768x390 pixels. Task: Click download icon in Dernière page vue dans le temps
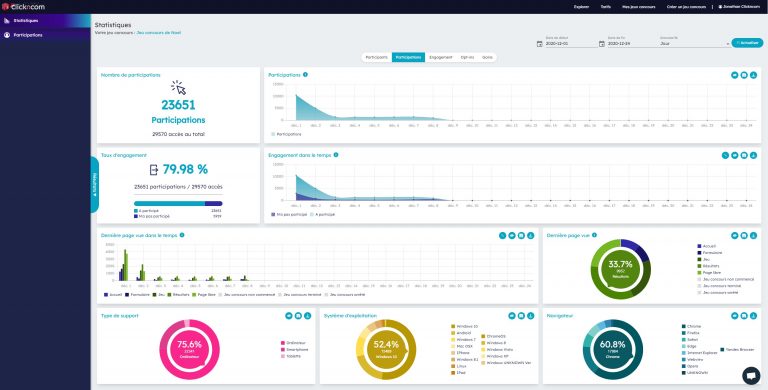pyautogui.click(x=530, y=236)
